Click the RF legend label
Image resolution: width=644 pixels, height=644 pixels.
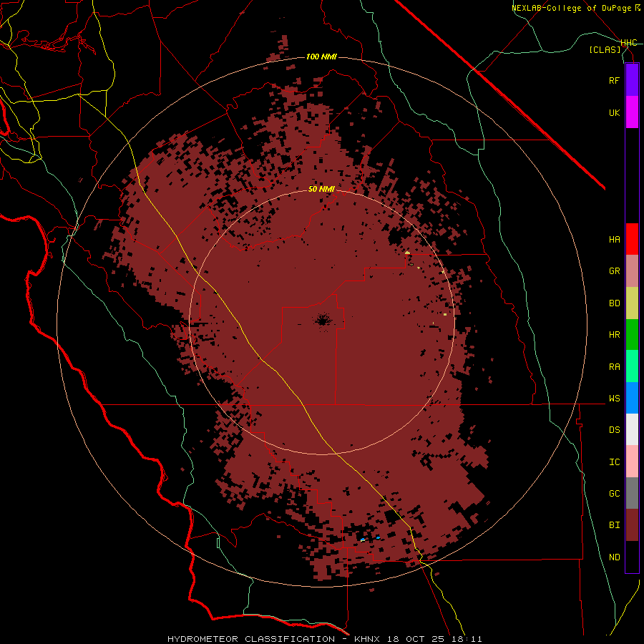(x=615, y=81)
